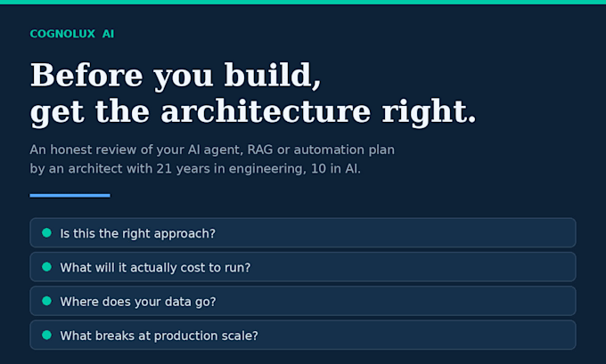Click the subtitle line starting "An honest review"
The height and width of the screenshot is (364, 606).
pyautogui.click(x=212, y=150)
